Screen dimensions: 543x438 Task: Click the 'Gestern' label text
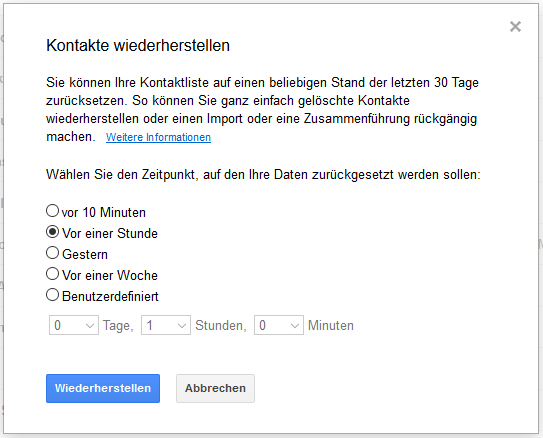coord(85,254)
